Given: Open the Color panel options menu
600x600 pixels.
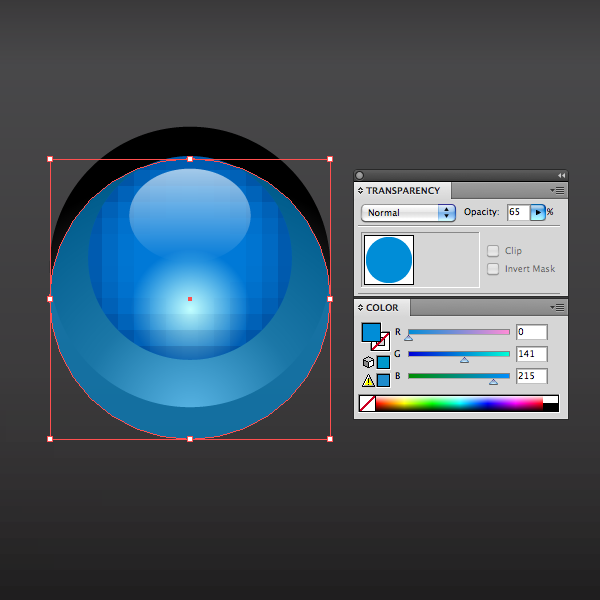Looking at the screenshot, I should [x=558, y=307].
